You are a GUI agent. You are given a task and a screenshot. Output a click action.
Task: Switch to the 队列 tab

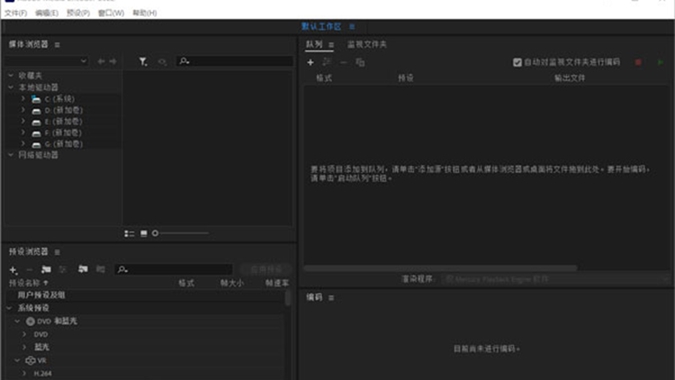tap(314, 44)
